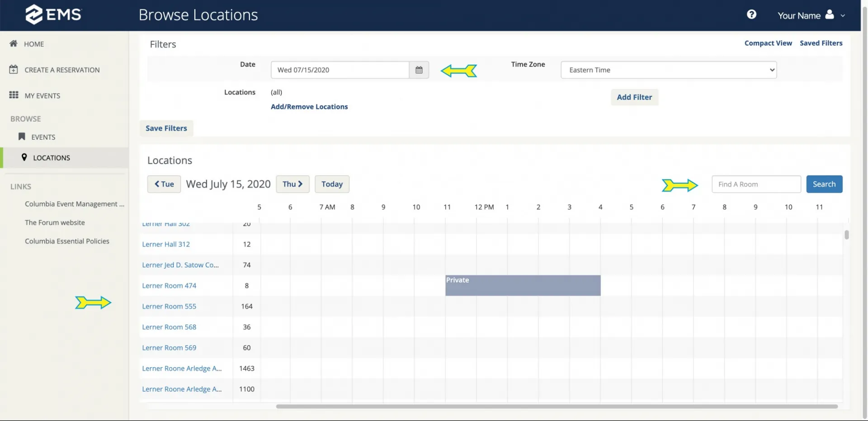
Task: Click Add/Remove Locations link
Action: coord(309,107)
